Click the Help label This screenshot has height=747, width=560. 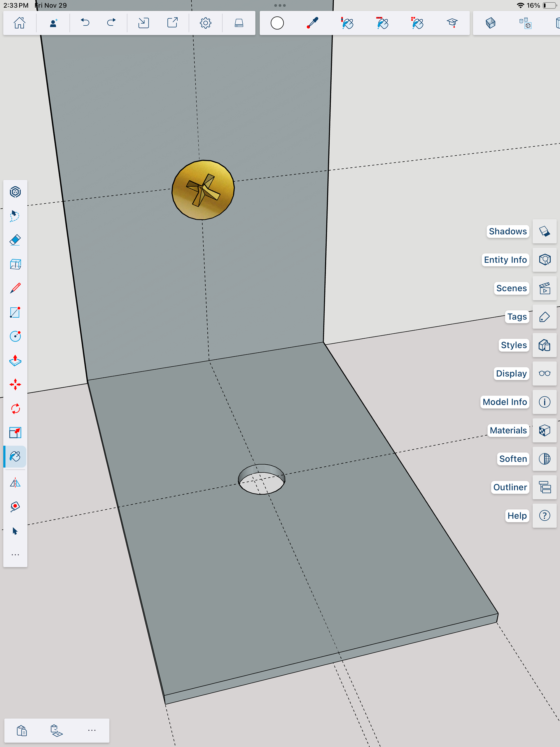click(517, 516)
